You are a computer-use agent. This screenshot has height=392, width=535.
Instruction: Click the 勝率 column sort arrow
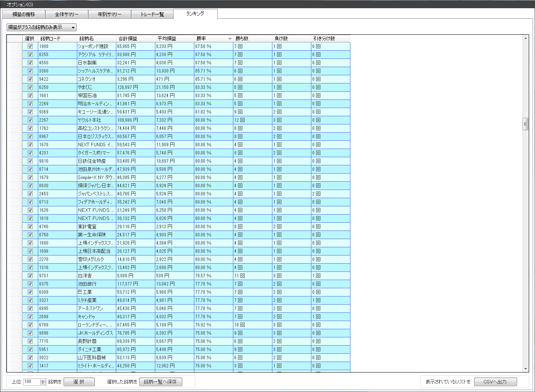(x=230, y=39)
